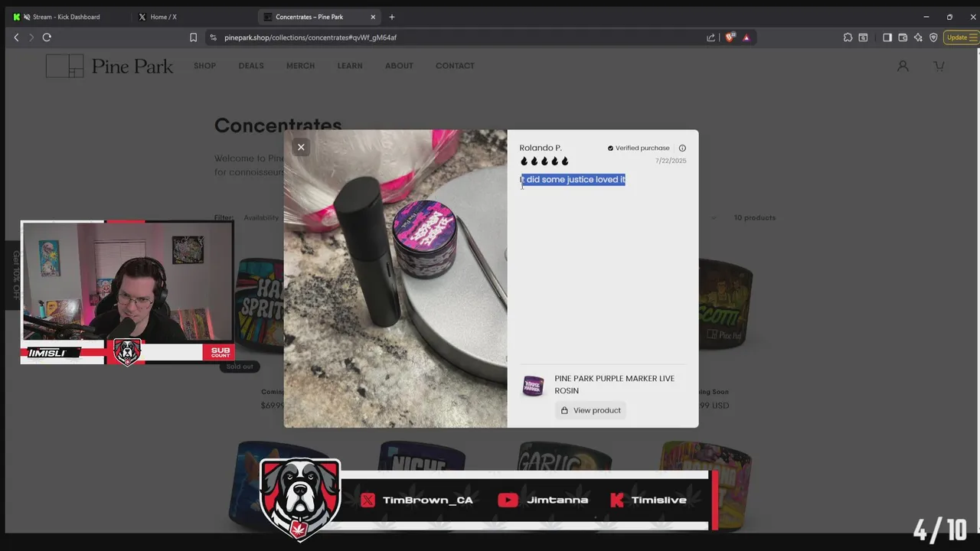The height and width of the screenshot is (551, 980).
Task: Click PINE PARK PURPLE MARKER LIVE ROSIN title
Action: tap(615, 385)
